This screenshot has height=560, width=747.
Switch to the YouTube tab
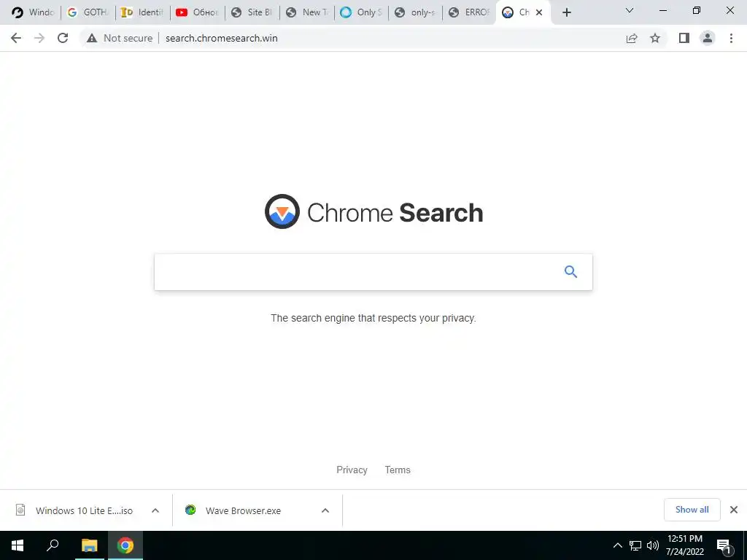pos(197,12)
